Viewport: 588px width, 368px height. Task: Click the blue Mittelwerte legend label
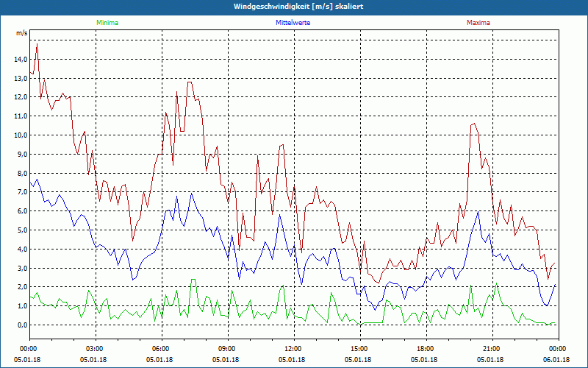click(293, 23)
